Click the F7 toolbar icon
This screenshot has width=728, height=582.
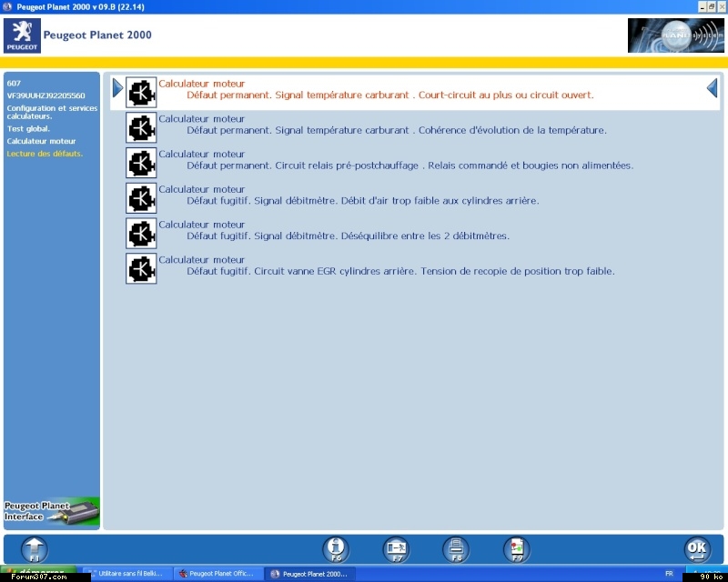(396, 549)
